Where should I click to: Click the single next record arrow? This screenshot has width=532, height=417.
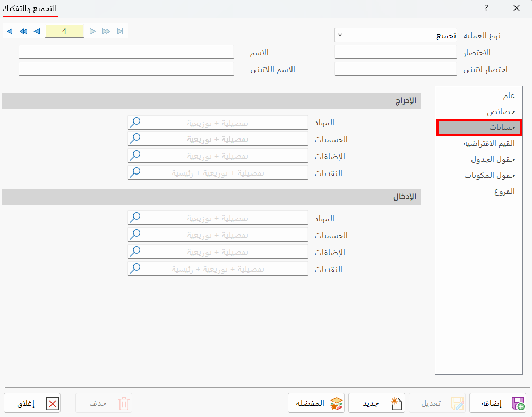(92, 31)
